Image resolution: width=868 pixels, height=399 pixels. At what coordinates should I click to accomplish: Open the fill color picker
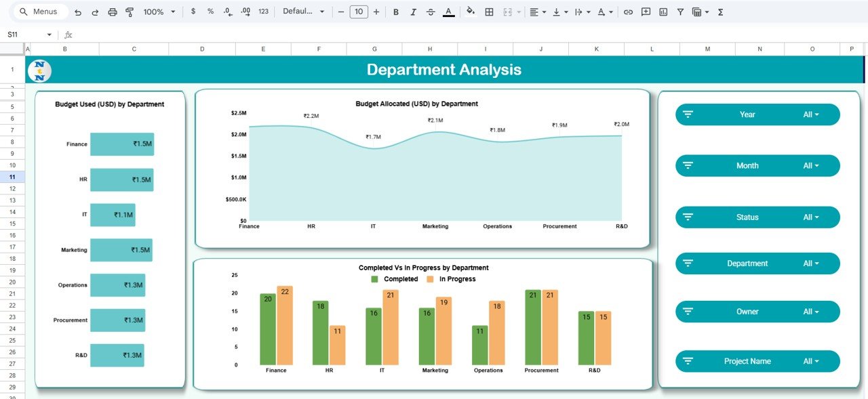pos(471,12)
